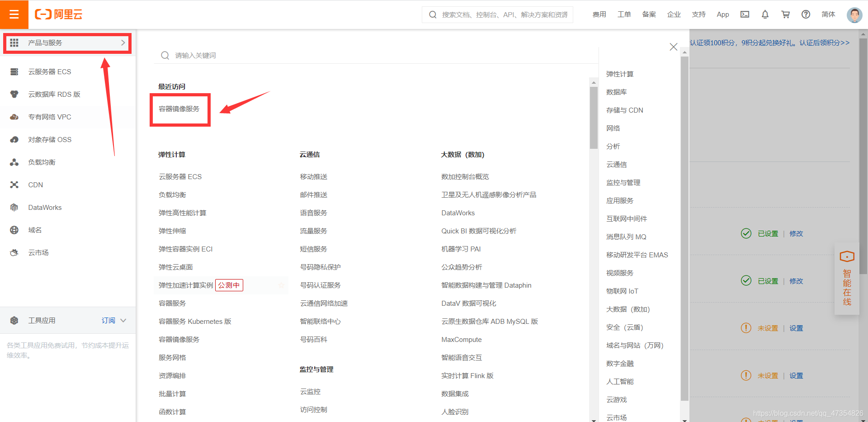Focus the 请输入关键词 search field
This screenshot has width=868, height=422.
[376, 55]
